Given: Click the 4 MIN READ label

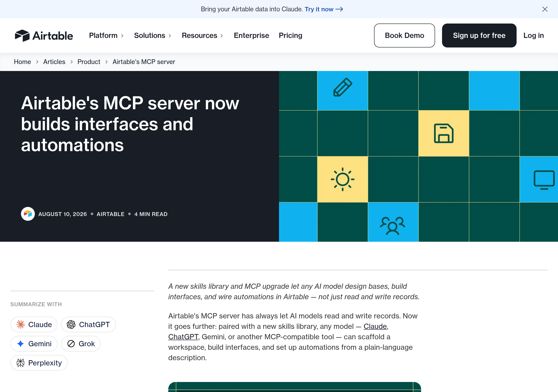Looking at the screenshot, I should pos(151,214).
